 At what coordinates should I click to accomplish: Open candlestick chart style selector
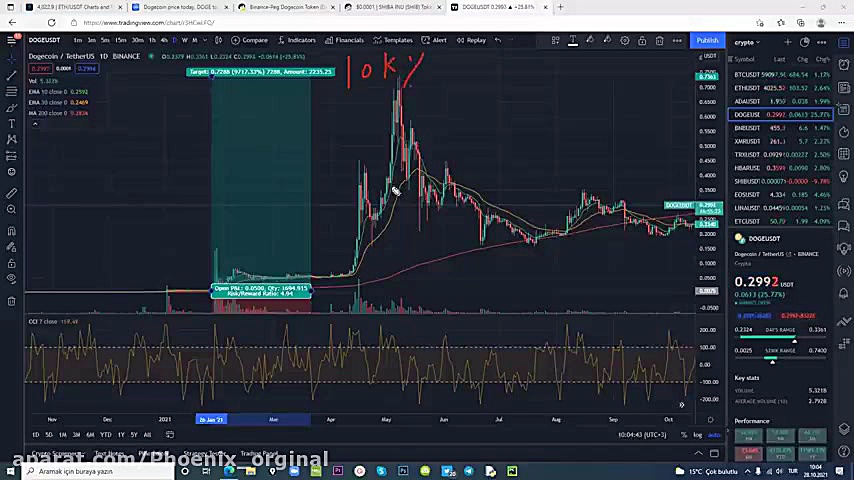click(218, 40)
